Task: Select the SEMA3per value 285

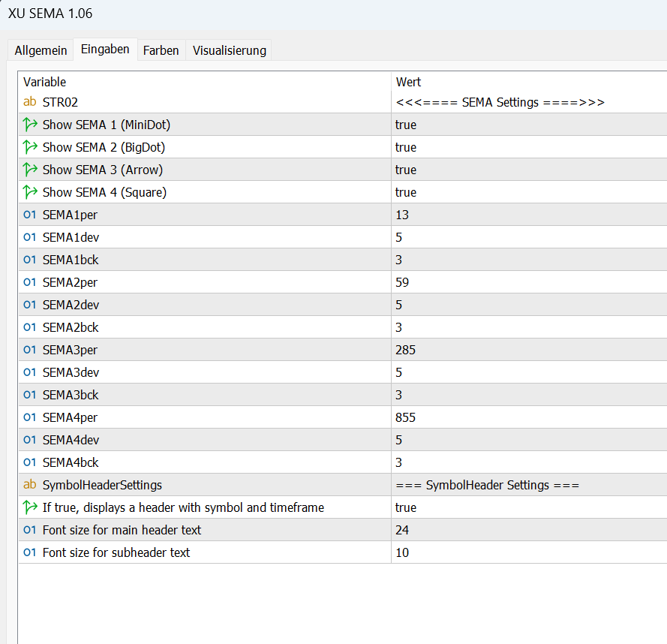Action: 406,350
